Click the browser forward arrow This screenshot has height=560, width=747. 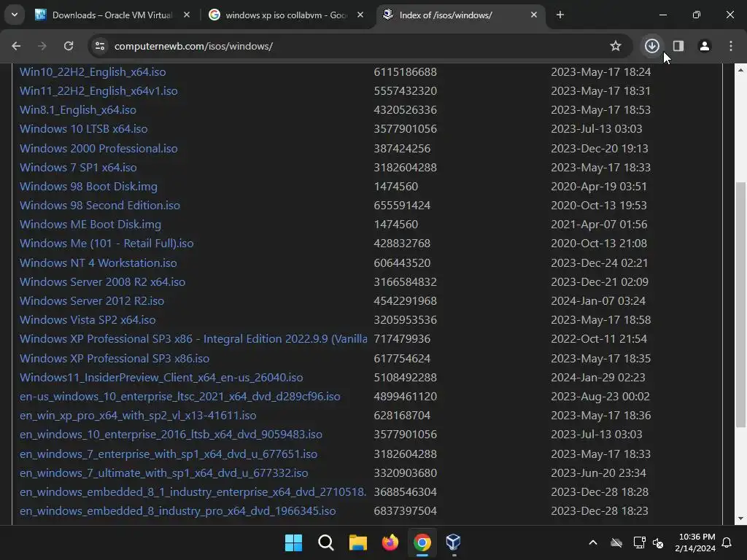point(42,46)
